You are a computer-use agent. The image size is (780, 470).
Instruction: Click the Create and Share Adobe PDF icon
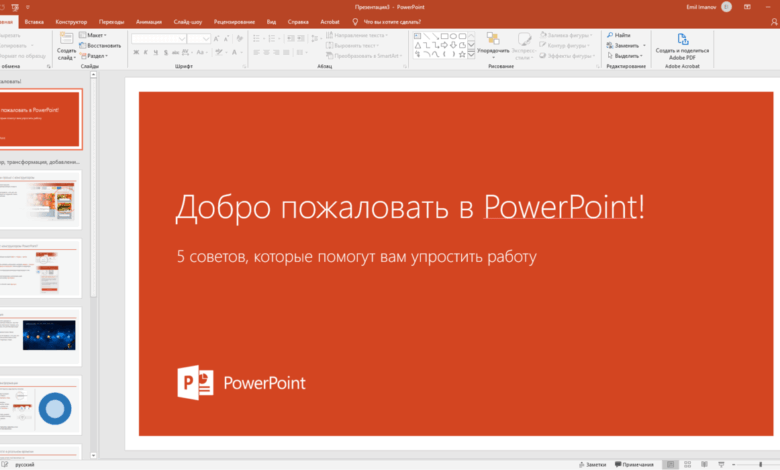pyautogui.click(x=682, y=38)
